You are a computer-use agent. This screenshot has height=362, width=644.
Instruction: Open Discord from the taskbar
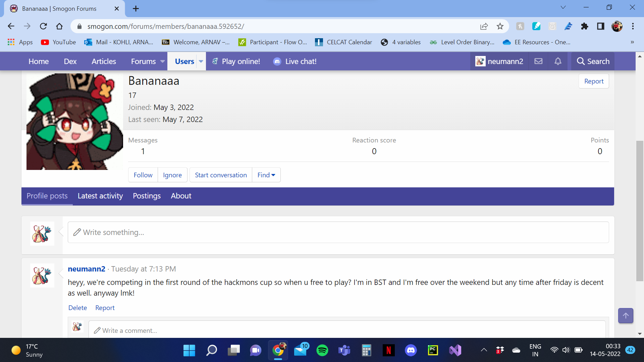click(x=411, y=351)
